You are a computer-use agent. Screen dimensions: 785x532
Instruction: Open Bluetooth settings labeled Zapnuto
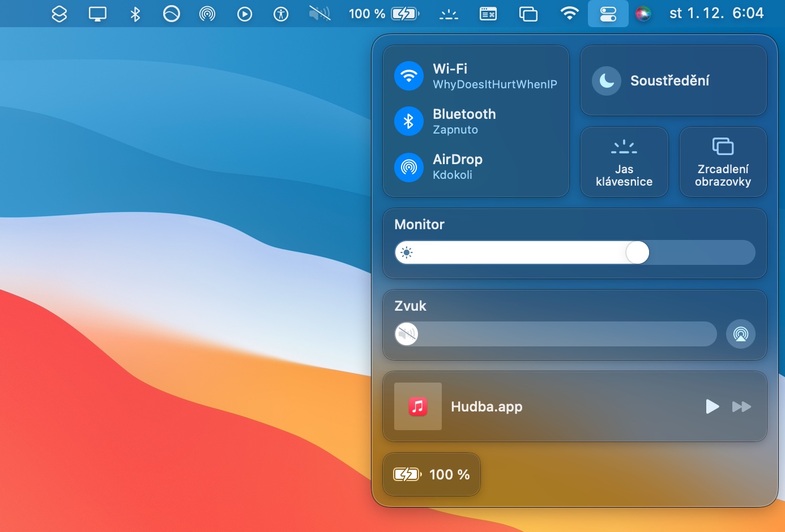[455, 130]
